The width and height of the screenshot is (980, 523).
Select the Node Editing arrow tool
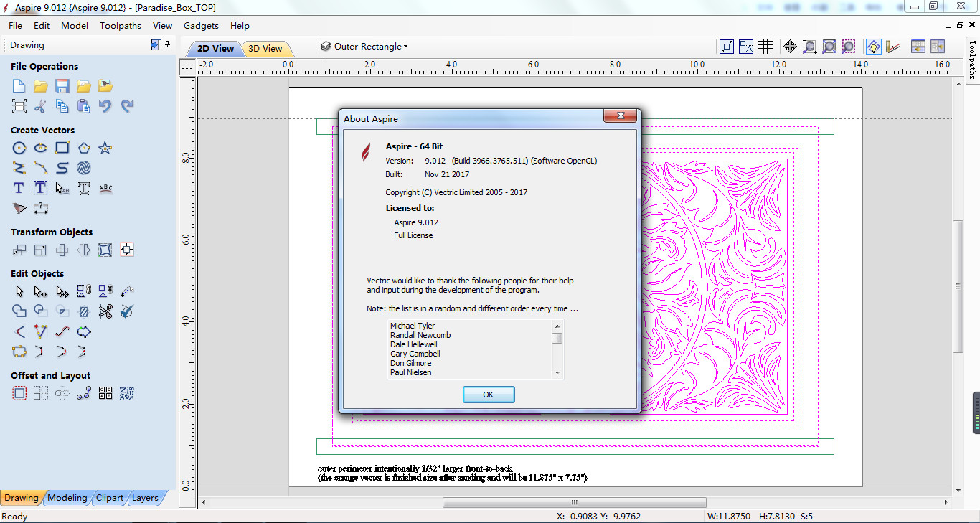[x=41, y=291]
